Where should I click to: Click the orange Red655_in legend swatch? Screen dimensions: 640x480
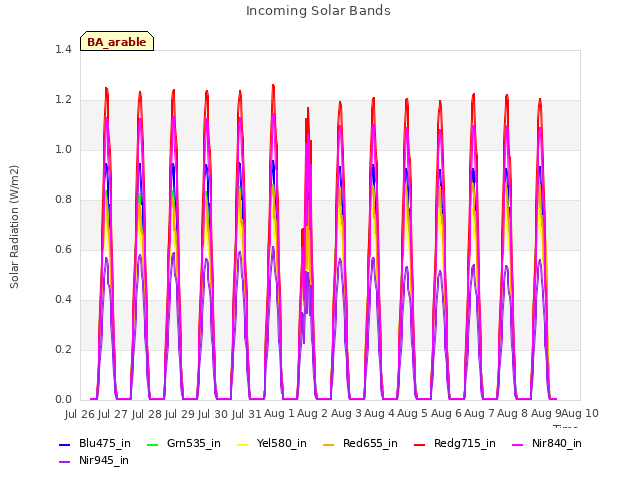329,444
